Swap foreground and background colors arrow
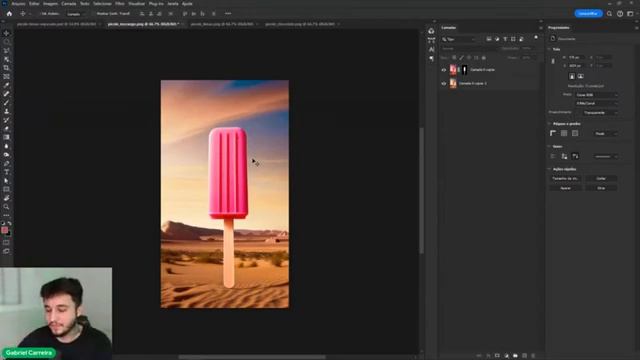The image size is (640, 360). click(x=9, y=223)
